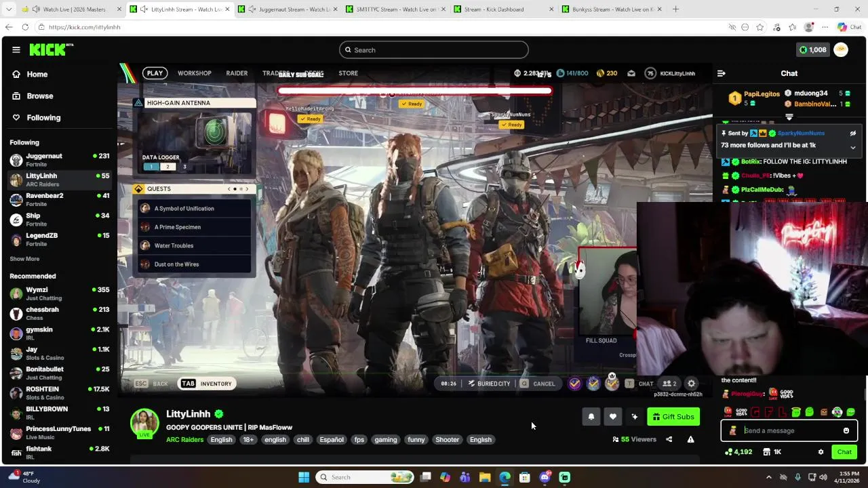Viewport: 868px width, 488px height.
Task: Open Copilot Chat in browser
Action: (x=849, y=27)
